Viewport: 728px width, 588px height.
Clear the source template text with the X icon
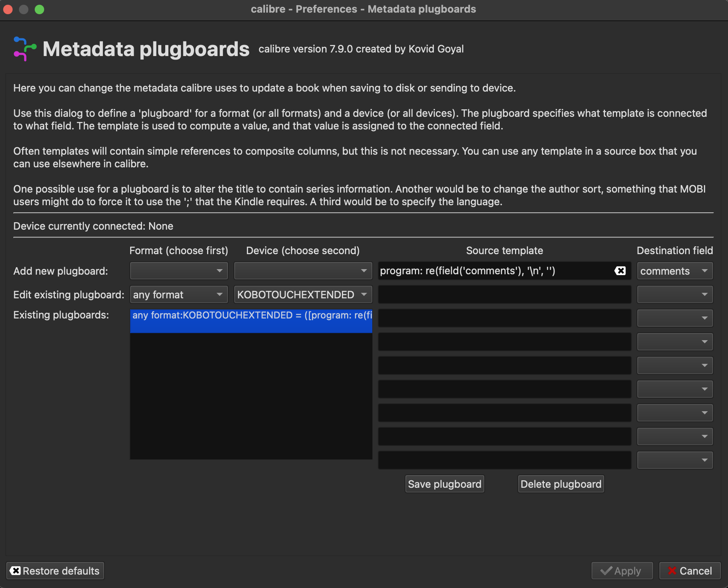tap(620, 271)
